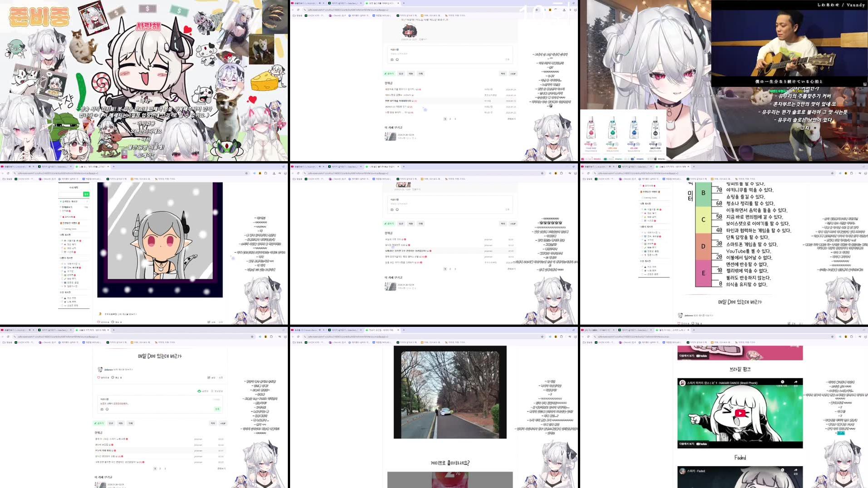This screenshot has height=488, width=868.
Task: Toggle like on the 매일 D에 있는데 버근가 post
Action: (x=99, y=378)
